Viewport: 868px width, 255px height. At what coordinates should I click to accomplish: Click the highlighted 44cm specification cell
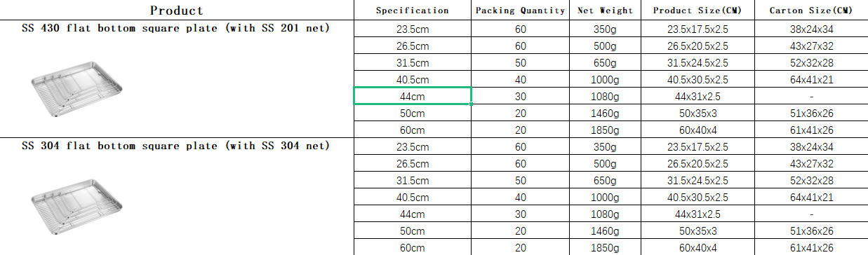[x=413, y=97]
